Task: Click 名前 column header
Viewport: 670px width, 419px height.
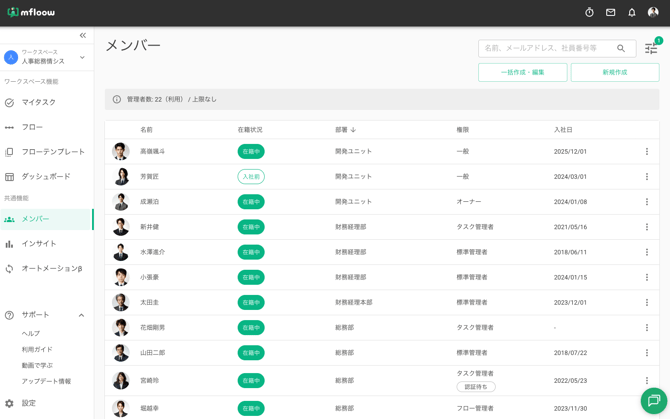Action: (147, 130)
